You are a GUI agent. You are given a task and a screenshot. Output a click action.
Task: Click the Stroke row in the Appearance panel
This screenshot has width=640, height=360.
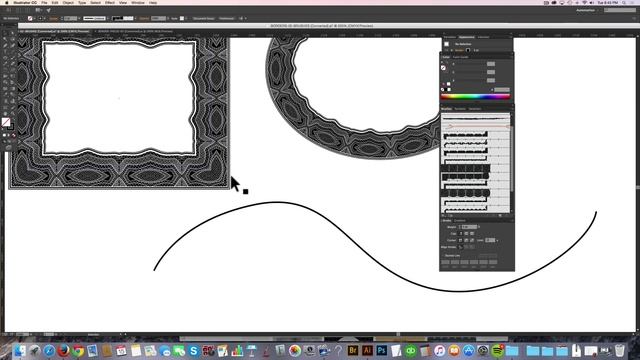pos(476,50)
